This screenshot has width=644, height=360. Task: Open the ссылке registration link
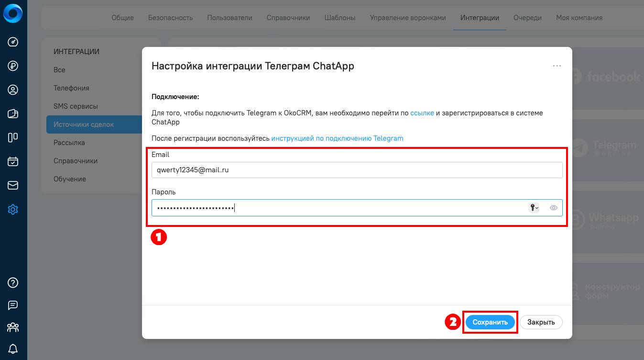point(422,113)
